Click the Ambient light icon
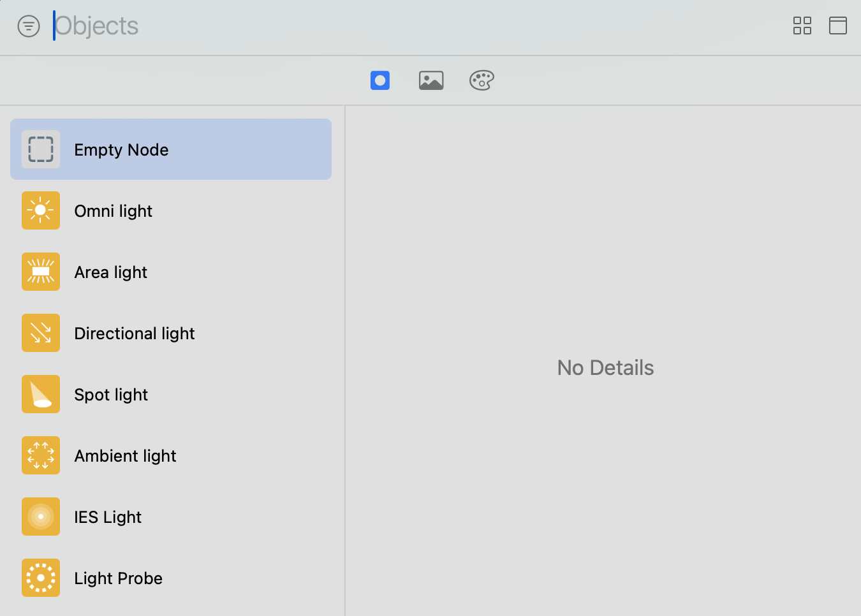The image size is (861, 616). pyautogui.click(x=41, y=455)
